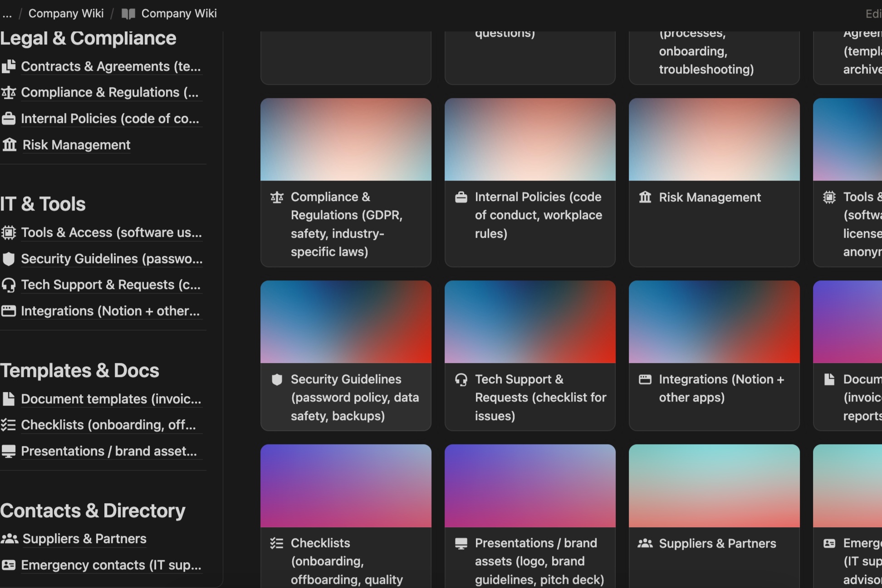
Task: Click the headset icon on Tech Support card
Action: [x=461, y=380]
